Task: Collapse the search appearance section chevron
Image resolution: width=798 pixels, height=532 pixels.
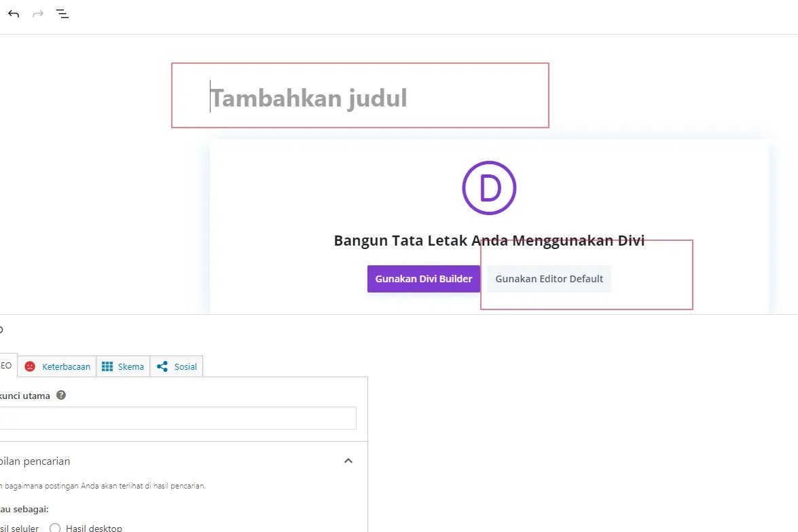Action: pyautogui.click(x=348, y=461)
